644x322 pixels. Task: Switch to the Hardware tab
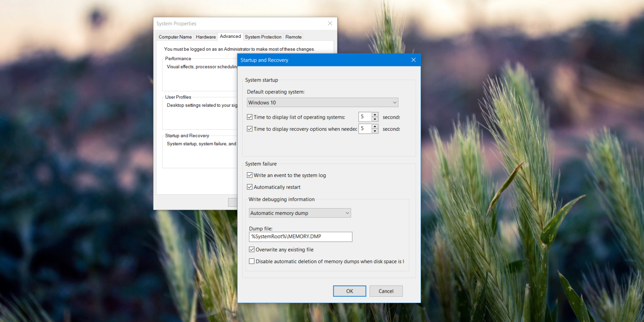(206, 37)
